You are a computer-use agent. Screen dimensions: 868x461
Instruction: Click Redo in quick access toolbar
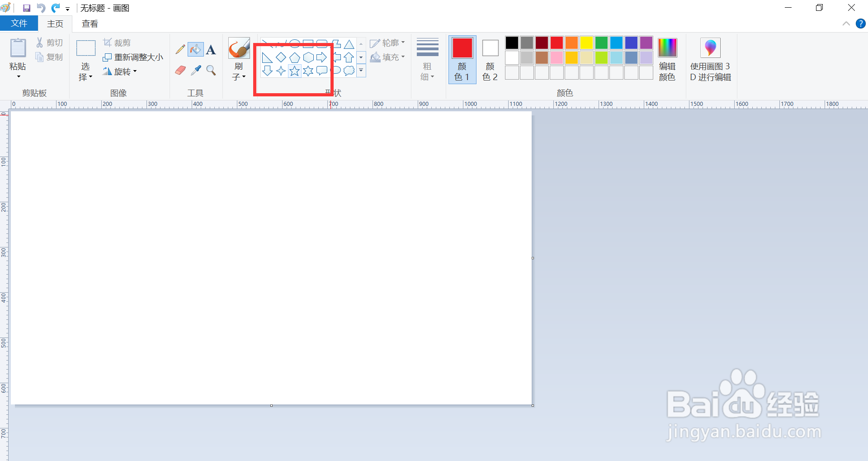pos(56,8)
